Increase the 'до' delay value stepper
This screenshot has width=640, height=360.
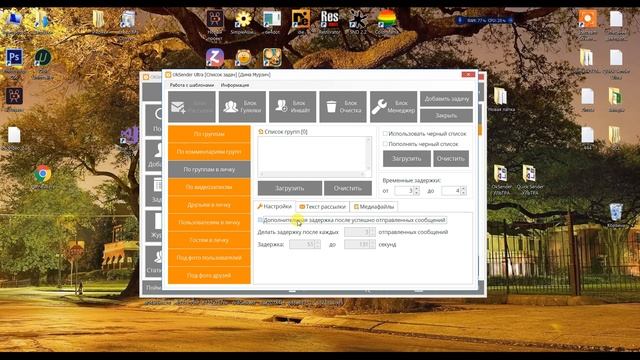(x=463, y=189)
